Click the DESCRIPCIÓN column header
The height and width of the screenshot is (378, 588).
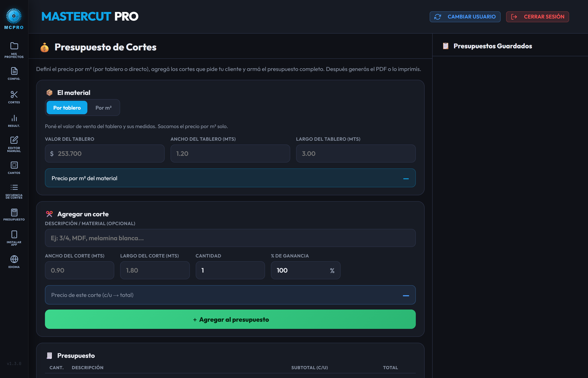(x=88, y=367)
